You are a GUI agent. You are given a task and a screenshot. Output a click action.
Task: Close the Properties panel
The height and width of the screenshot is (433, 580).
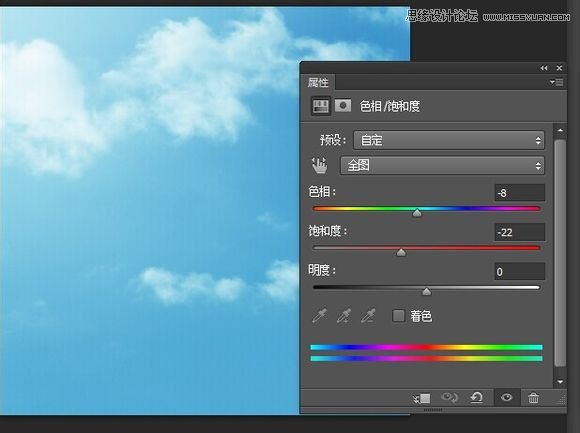559,68
